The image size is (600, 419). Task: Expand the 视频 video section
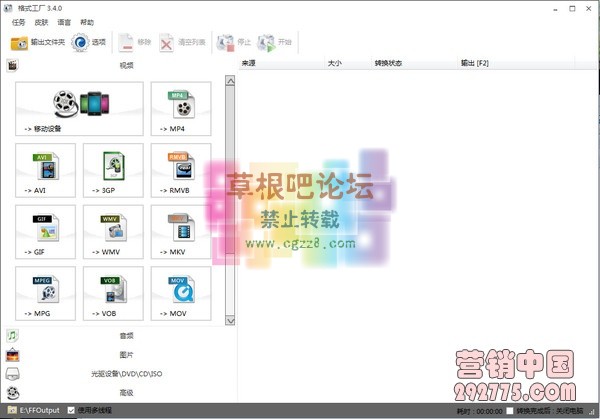(126, 65)
